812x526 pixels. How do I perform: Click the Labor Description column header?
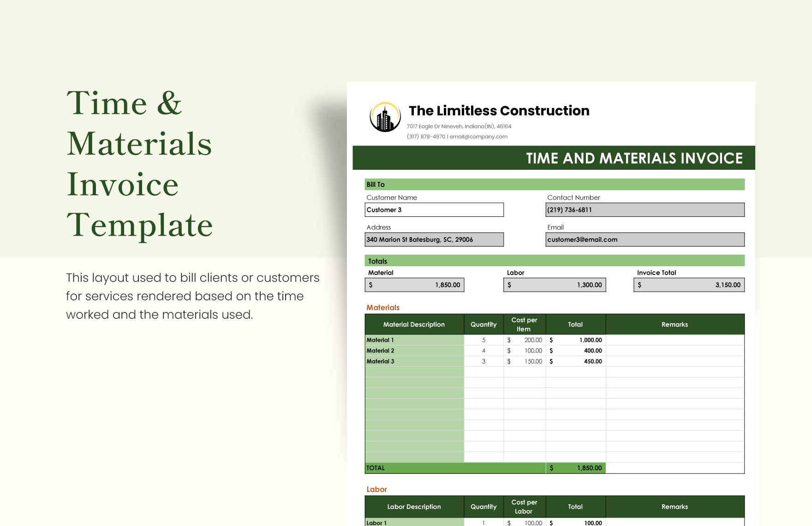pyautogui.click(x=413, y=507)
